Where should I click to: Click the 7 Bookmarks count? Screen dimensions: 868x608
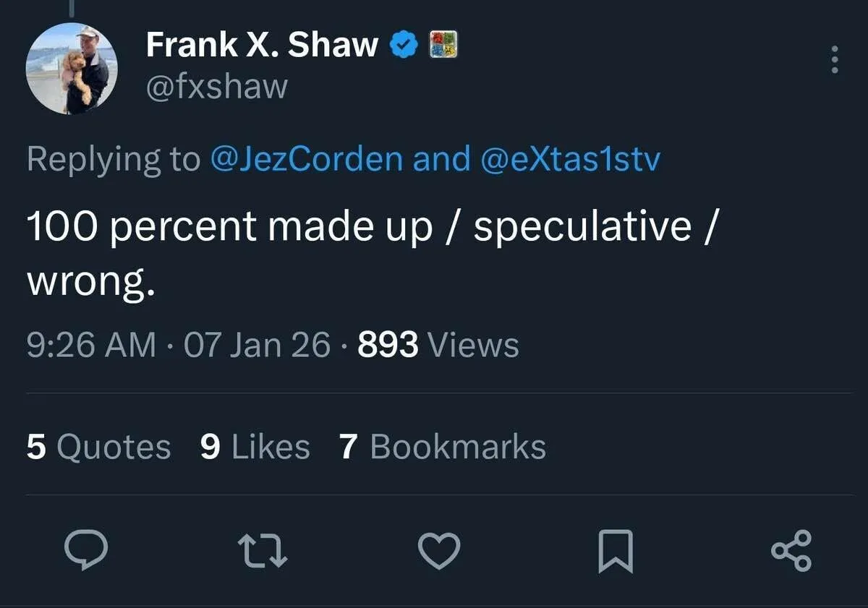(x=442, y=447)
